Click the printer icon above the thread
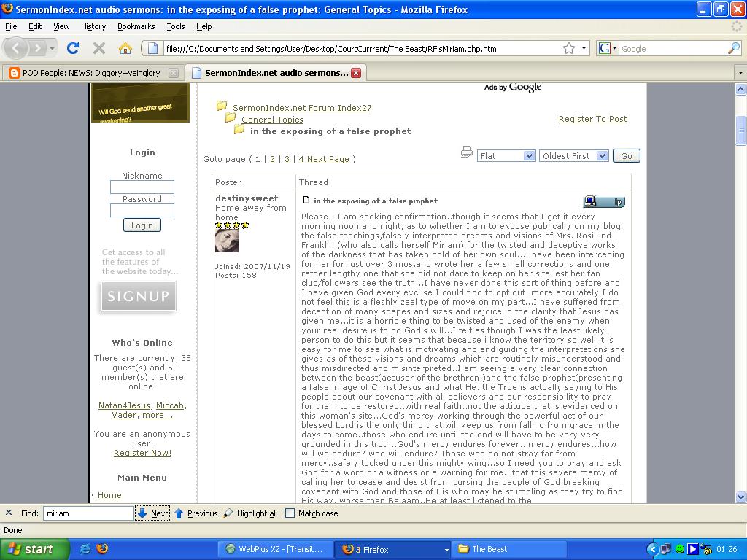747x560 pixels. pos(467,152)
